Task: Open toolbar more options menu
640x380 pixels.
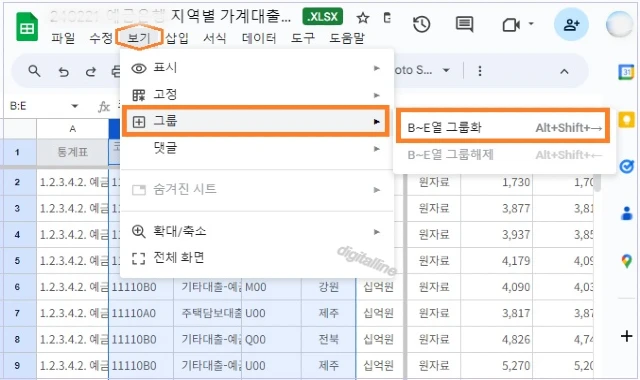Action: point(480,71)
